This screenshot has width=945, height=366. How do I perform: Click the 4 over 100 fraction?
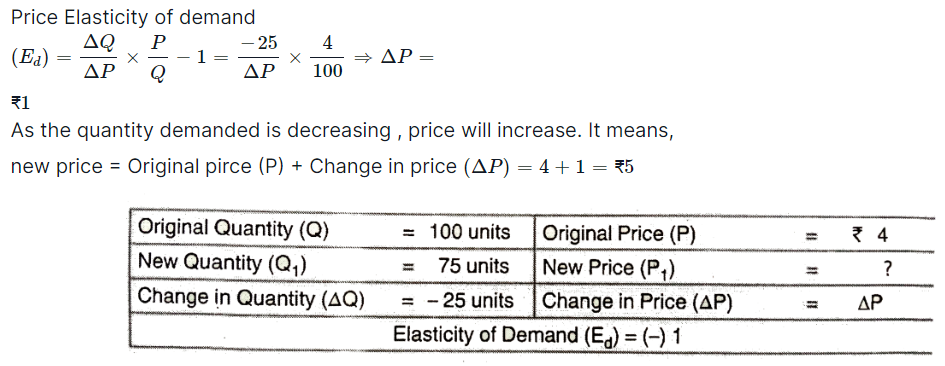click(x=327, y=57)
